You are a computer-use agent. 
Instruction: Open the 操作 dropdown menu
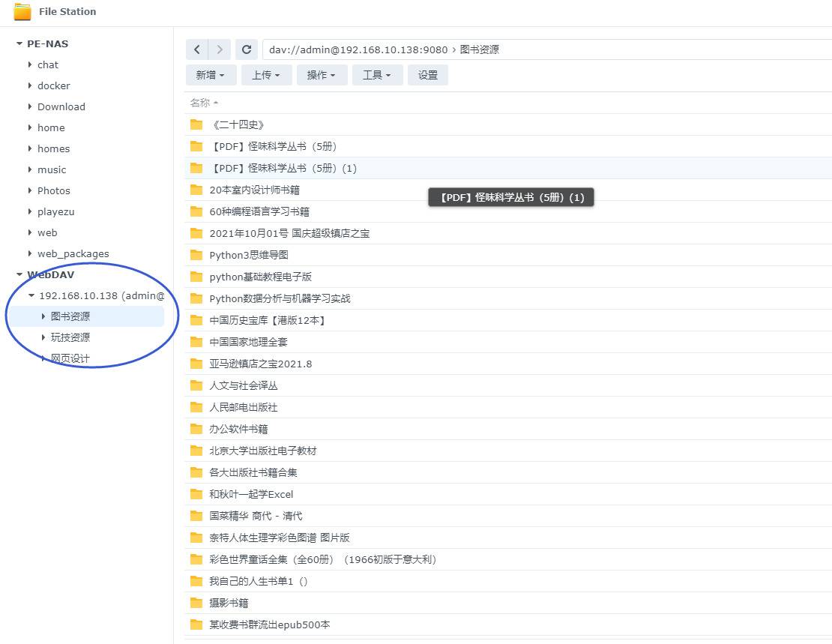(322, 75)
